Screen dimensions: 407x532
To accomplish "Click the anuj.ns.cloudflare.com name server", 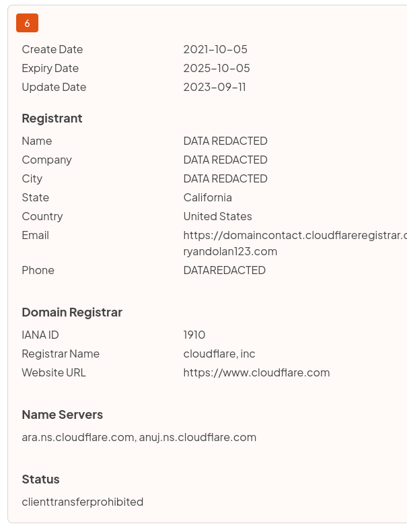I will pos(198,437).
